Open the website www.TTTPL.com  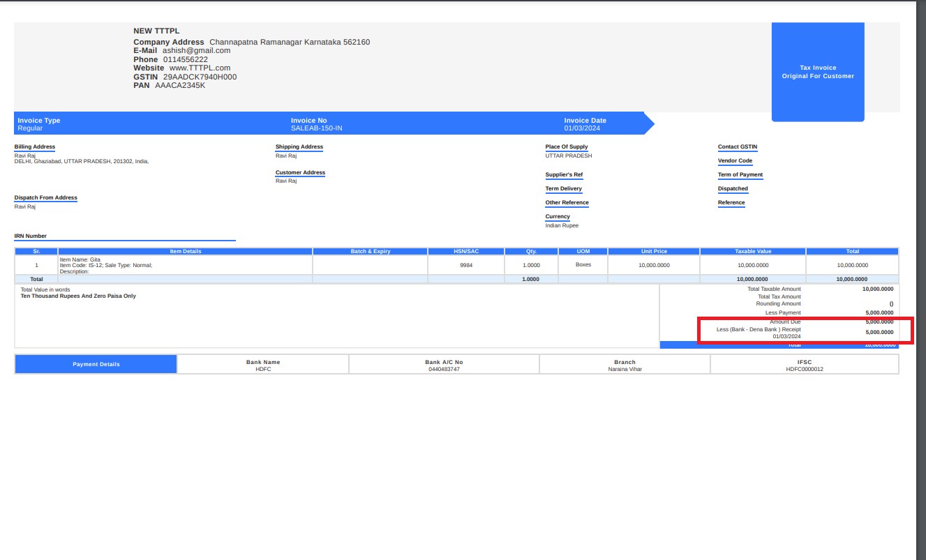pos(200,68)
